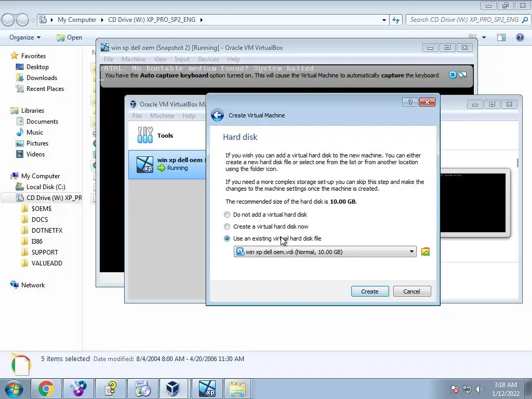This screenshot has height=399, width=532.
Task: Open Help menu in the running VM window
Action: (233, 59)
